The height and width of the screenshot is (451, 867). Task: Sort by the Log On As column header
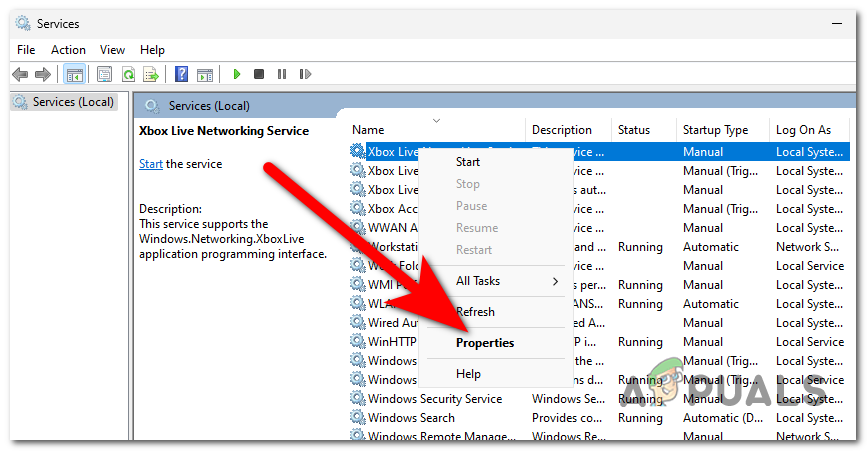coord(808,130)
